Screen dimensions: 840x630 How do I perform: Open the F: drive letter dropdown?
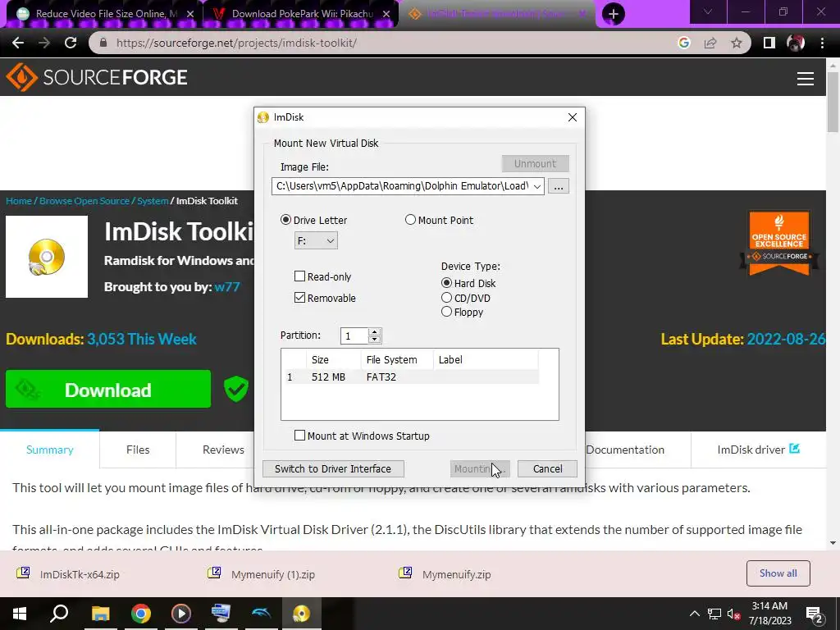click(316, 240)
